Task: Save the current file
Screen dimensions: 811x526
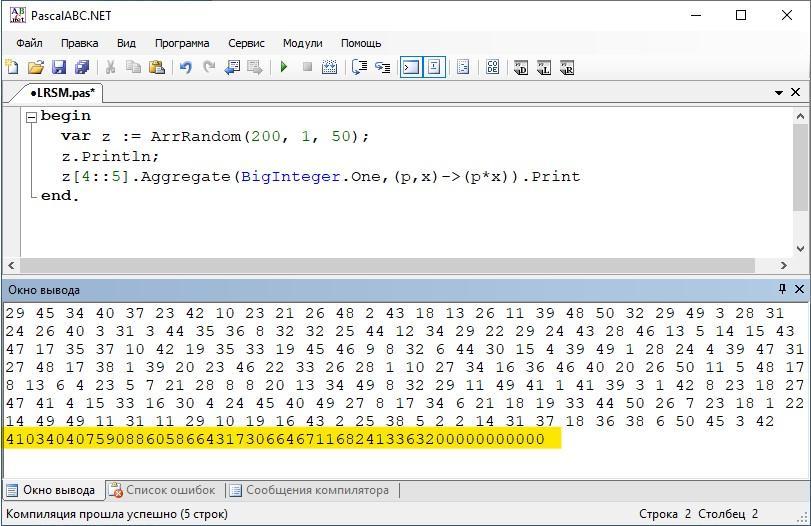Action: click(x=59, y=67)
